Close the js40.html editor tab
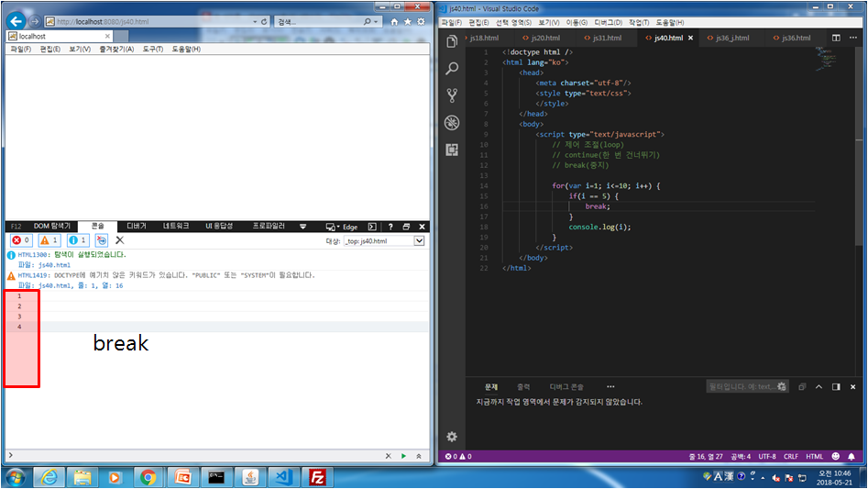Screen dimensions: 868x489 click(690, 39)
